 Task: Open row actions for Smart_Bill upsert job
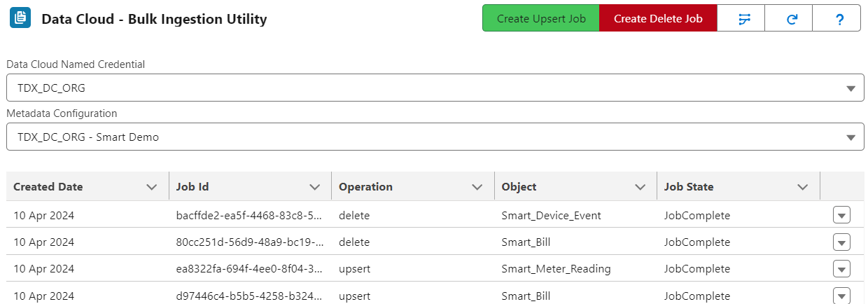(x=841, y=295)
